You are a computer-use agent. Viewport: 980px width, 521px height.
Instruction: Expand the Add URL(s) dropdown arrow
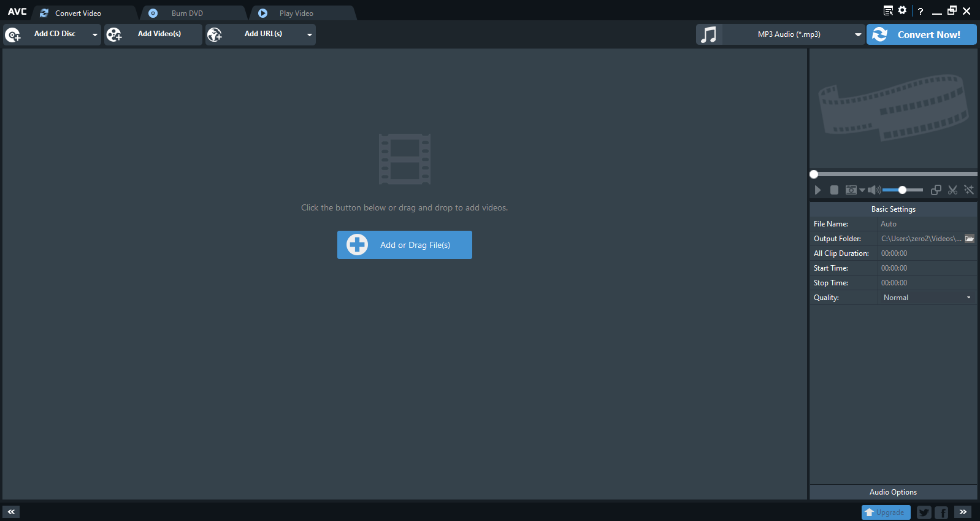(310, 34)
